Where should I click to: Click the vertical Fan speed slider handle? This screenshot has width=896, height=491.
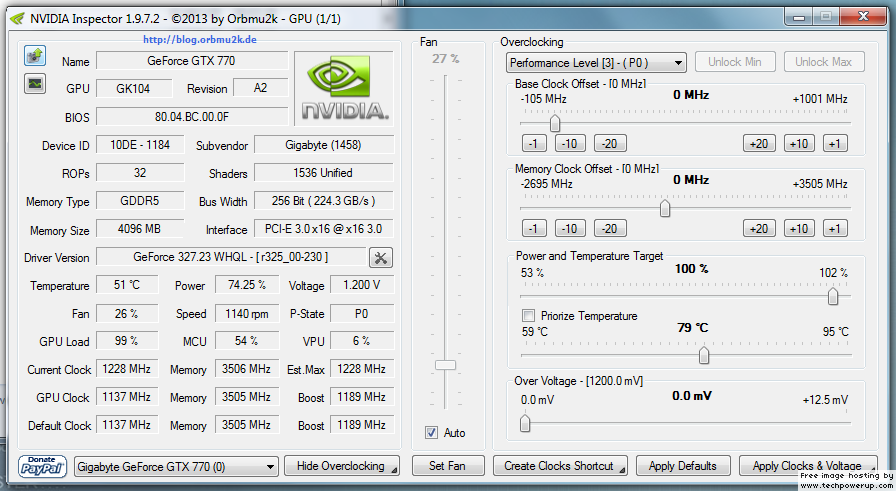[445, 365]
